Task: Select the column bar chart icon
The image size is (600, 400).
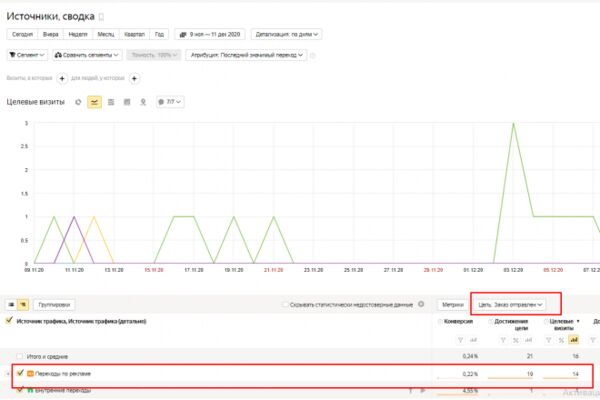Action: click(x=127, y=102)
